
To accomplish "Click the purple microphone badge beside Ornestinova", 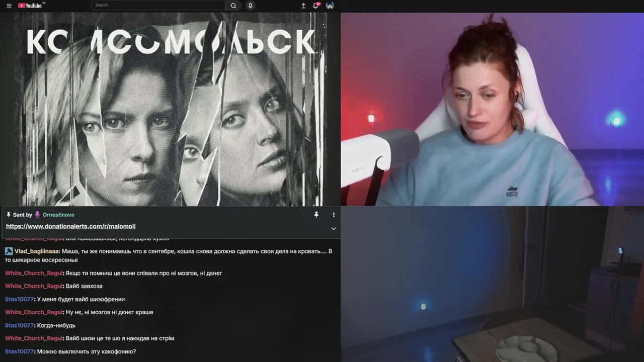I will [x=37, y=215].
